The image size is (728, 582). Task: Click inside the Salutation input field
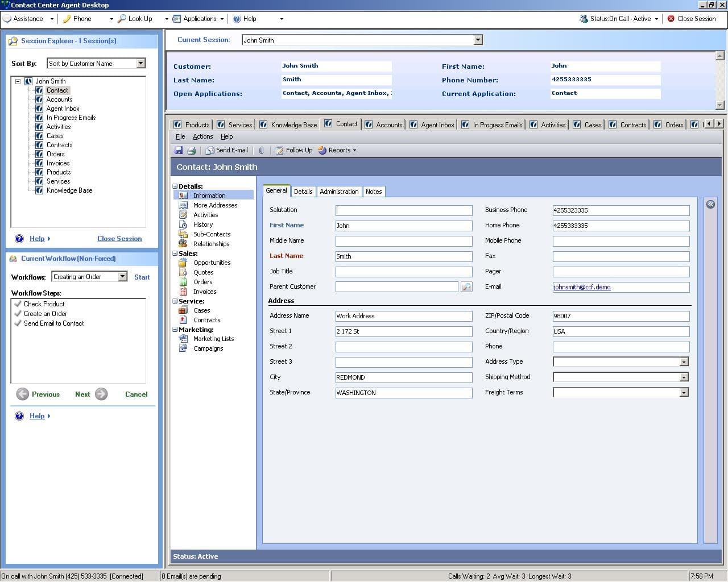pos(404,210)
